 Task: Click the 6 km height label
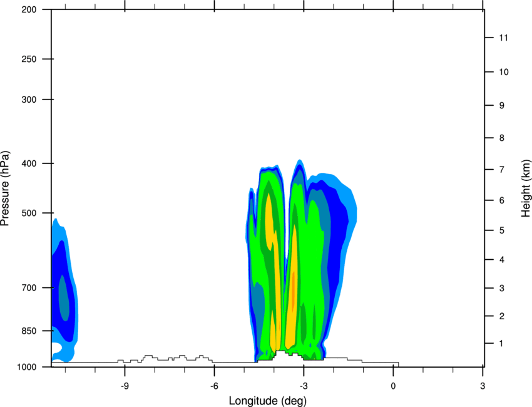pyautogui.click(x=502, y=200)
